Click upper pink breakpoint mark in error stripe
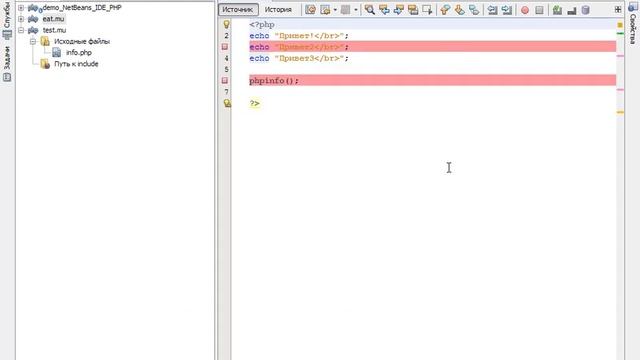The image size is (640, 360). [620, 56]
